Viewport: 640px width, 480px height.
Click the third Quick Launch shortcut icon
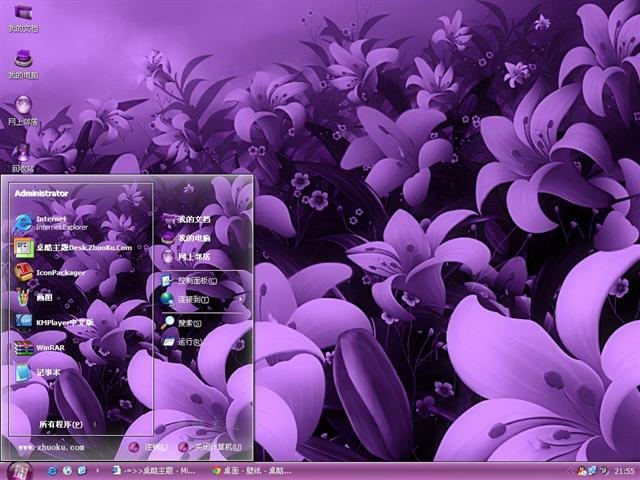82,471
